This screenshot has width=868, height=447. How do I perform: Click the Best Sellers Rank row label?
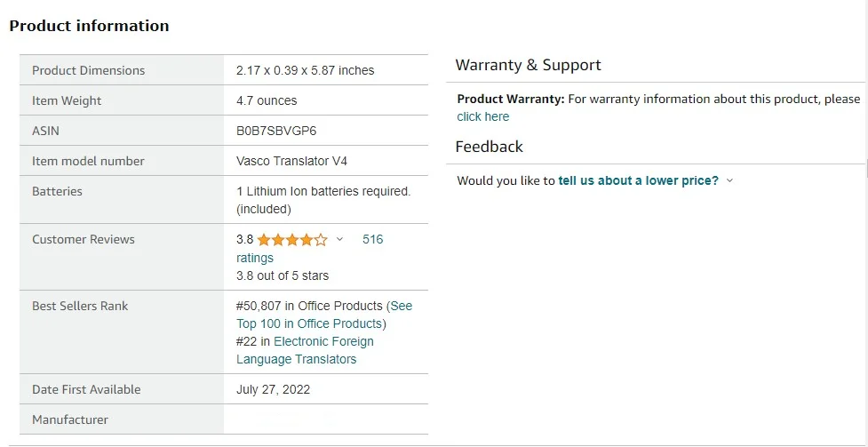[80, 306]
